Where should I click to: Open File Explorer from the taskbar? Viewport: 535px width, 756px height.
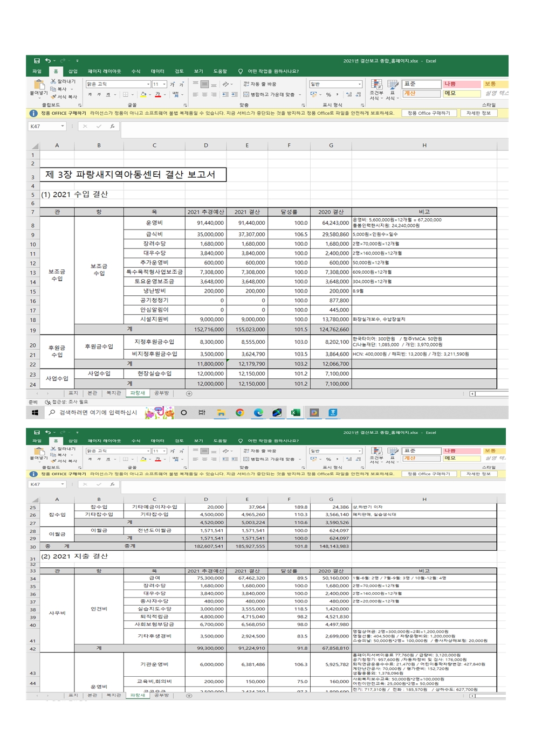point(221,413)
